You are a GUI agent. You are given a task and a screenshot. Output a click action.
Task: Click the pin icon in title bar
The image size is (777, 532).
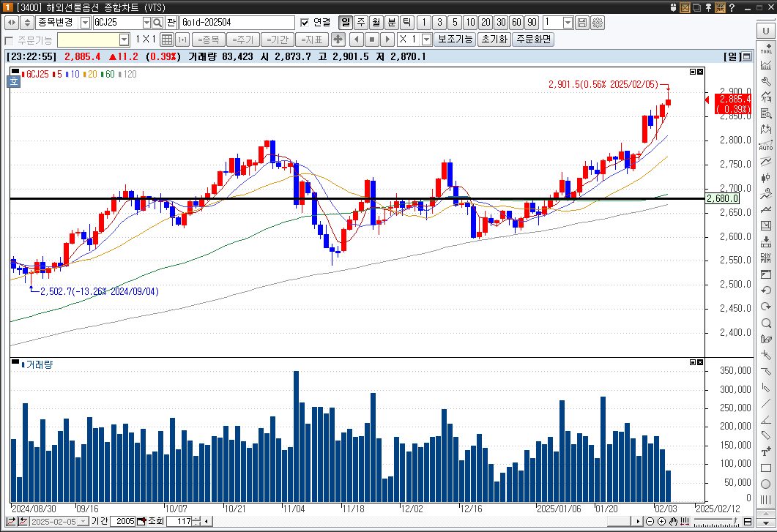point(709,7)
